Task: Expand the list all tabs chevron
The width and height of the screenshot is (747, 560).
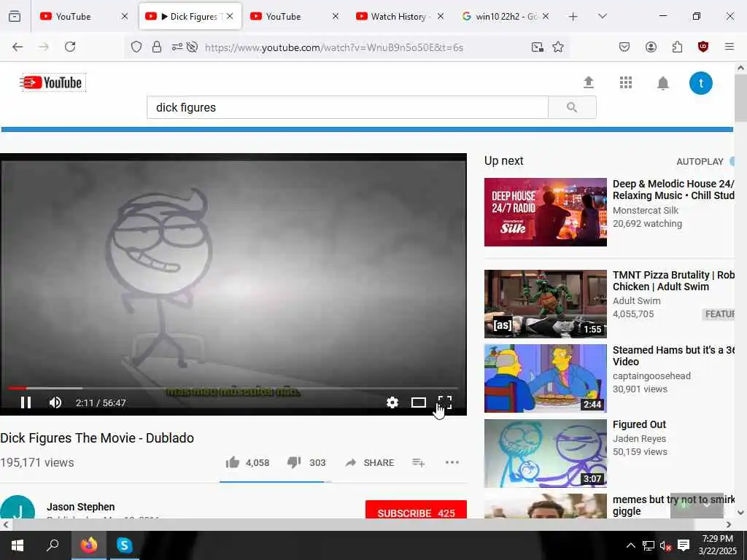Action: coord(602,17)
